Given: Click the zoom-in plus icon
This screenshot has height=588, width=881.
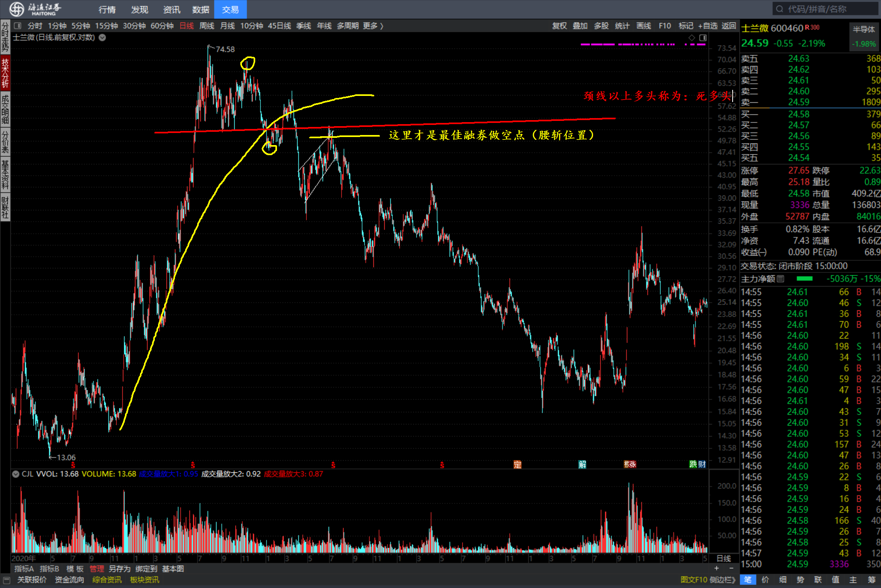Looking at the screenshot, I should (716, 568).
